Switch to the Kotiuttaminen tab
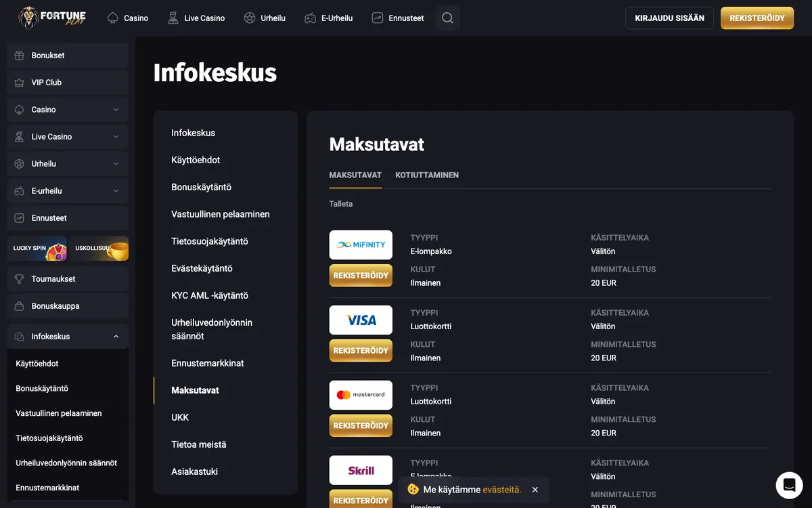 (x=427, y=175)
